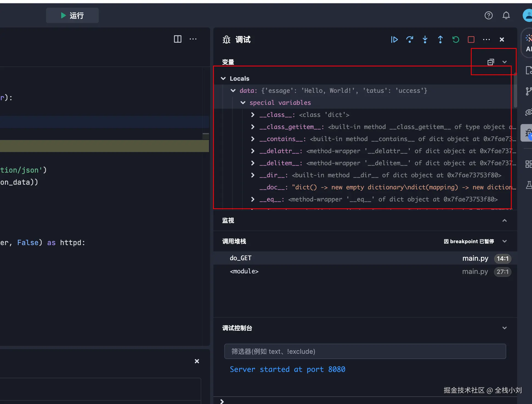Expand the 监视 watch section

click(x=504, y=220)
